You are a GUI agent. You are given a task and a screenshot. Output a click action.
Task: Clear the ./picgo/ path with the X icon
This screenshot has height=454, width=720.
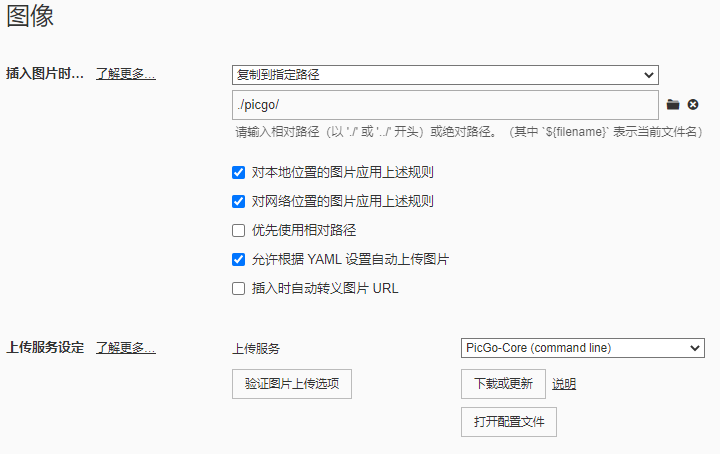(x=693, y=105)
